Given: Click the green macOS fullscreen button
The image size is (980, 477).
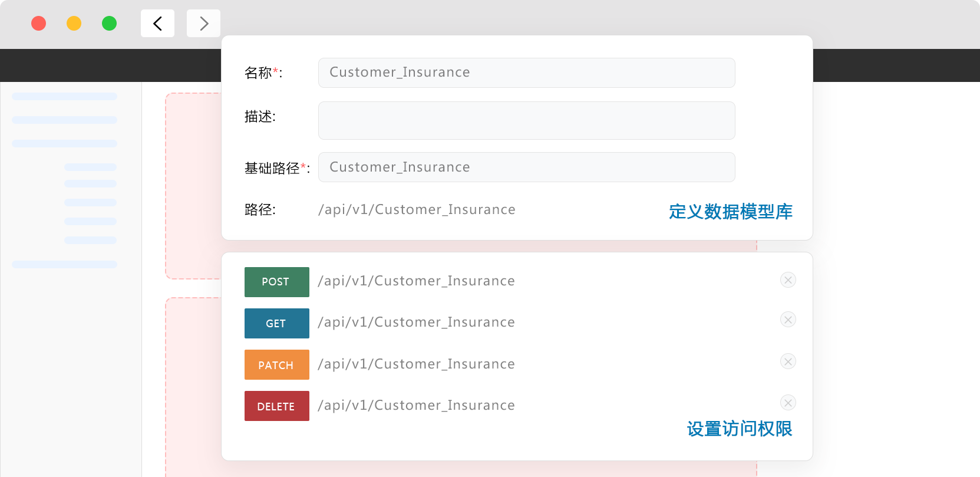Looking at the screenshot, I should tap(109, 24).
